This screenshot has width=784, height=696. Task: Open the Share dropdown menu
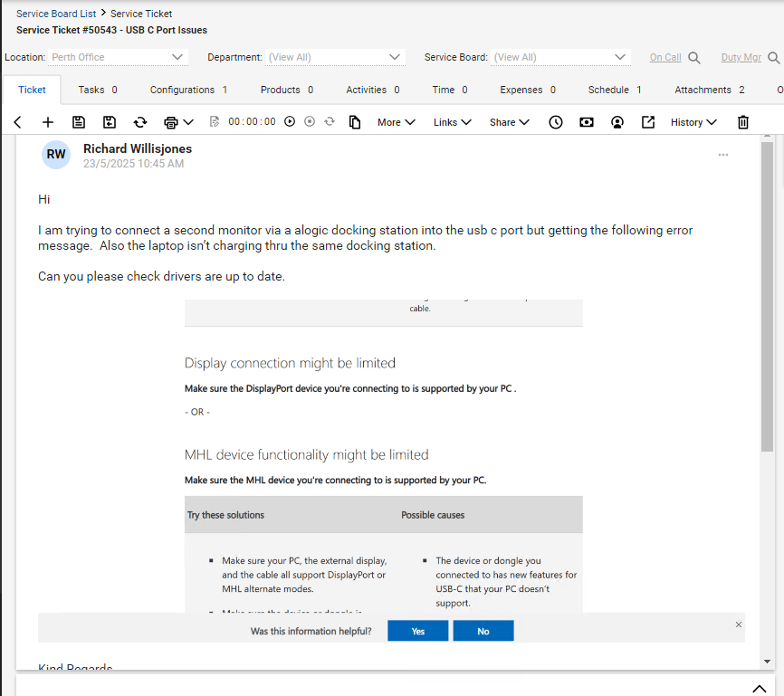tap(509, 122)
